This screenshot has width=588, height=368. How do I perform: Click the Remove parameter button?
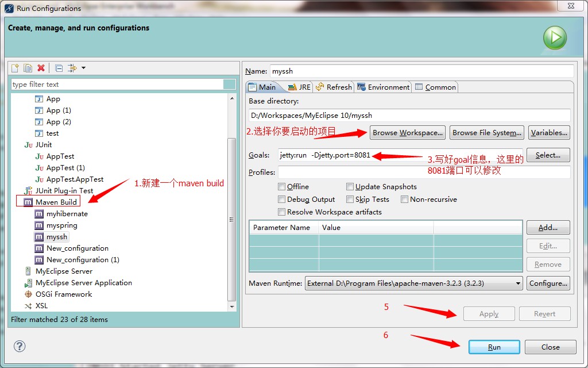(548, 264)
